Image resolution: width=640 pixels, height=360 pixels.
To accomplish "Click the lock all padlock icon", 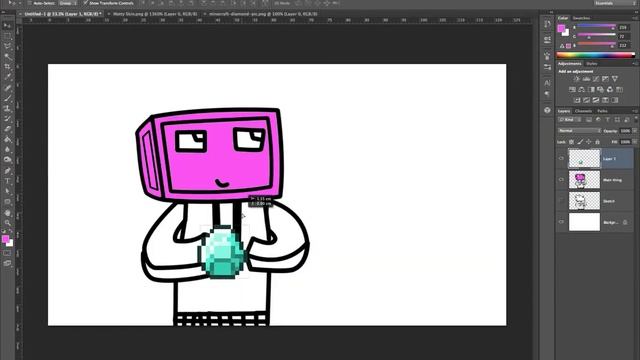I will (x=597, y=142).
